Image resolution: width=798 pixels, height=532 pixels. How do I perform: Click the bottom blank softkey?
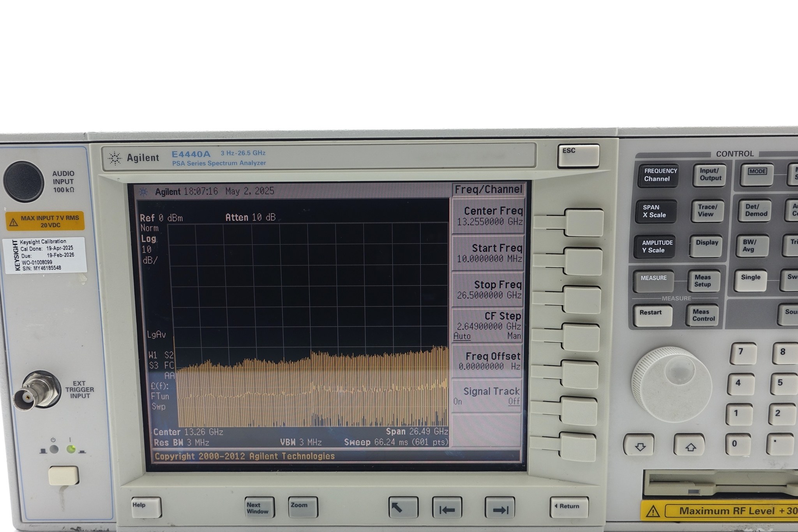pos(577,446)
